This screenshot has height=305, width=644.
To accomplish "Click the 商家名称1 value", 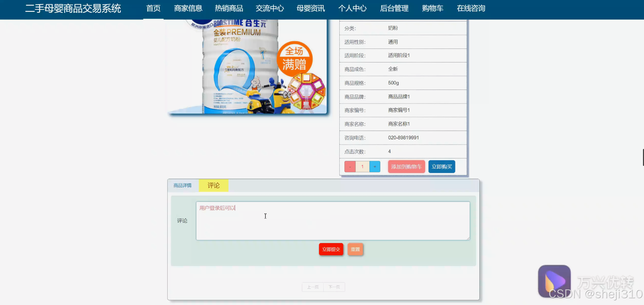I will click(x=399, y=124).
